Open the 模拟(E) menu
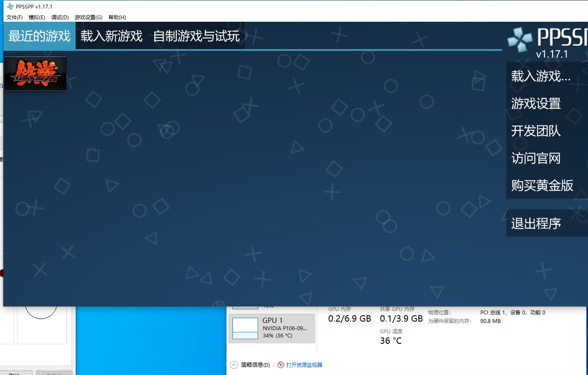This screenshot has height=375, width=588. click(x=37, y=18)
